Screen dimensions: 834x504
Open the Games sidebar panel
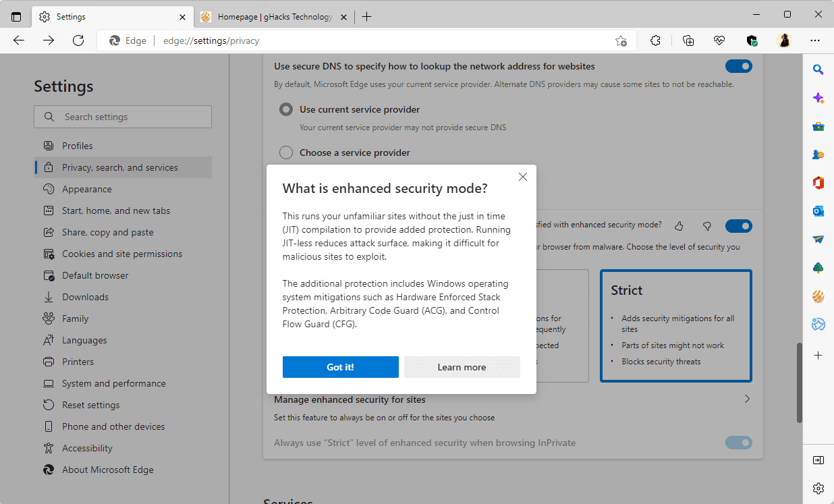point(818,154)
